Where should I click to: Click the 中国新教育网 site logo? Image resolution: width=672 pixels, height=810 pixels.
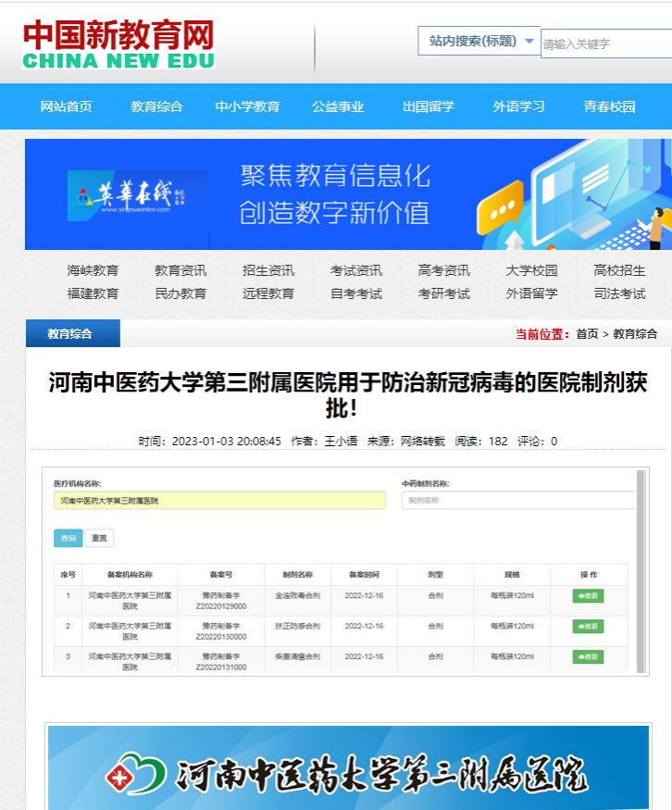click(x=118, y=44)
